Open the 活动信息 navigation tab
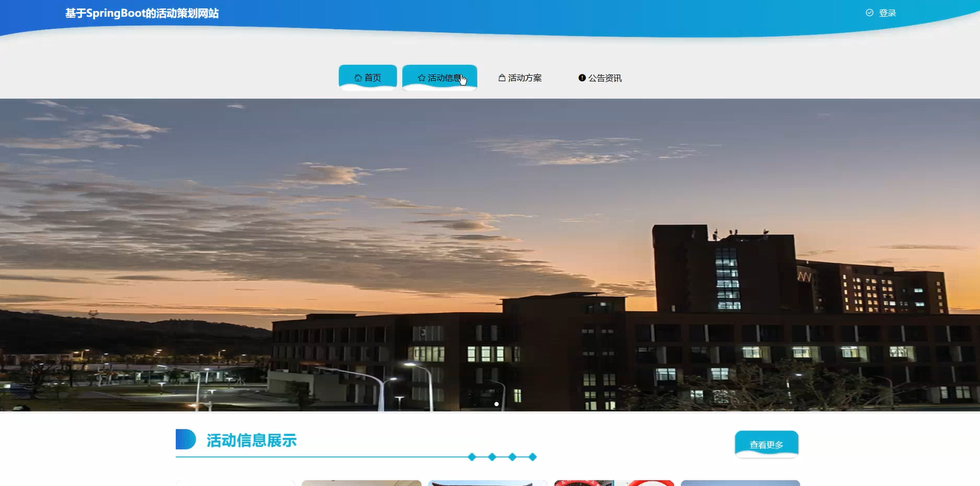 (x=439, y=78)
